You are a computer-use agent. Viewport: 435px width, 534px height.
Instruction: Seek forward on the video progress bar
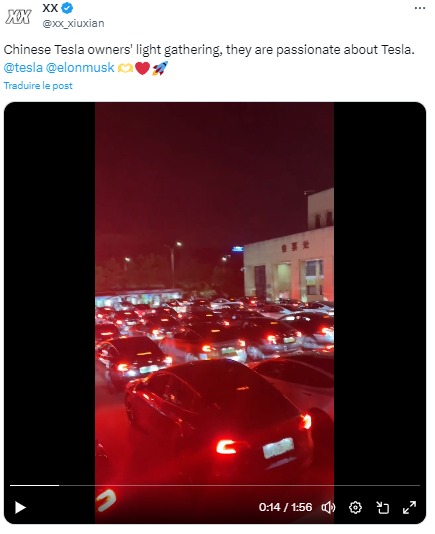click(238, 485)
